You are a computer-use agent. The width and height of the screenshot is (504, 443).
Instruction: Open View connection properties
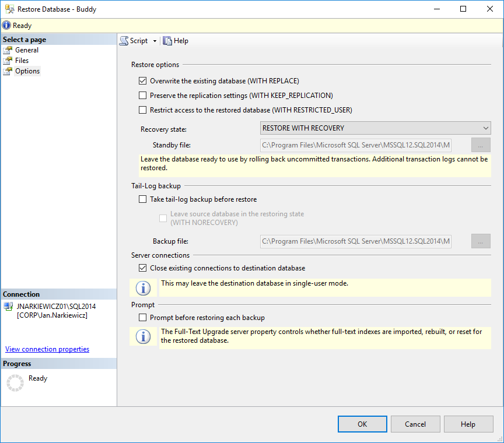click(x=47, y=349)
